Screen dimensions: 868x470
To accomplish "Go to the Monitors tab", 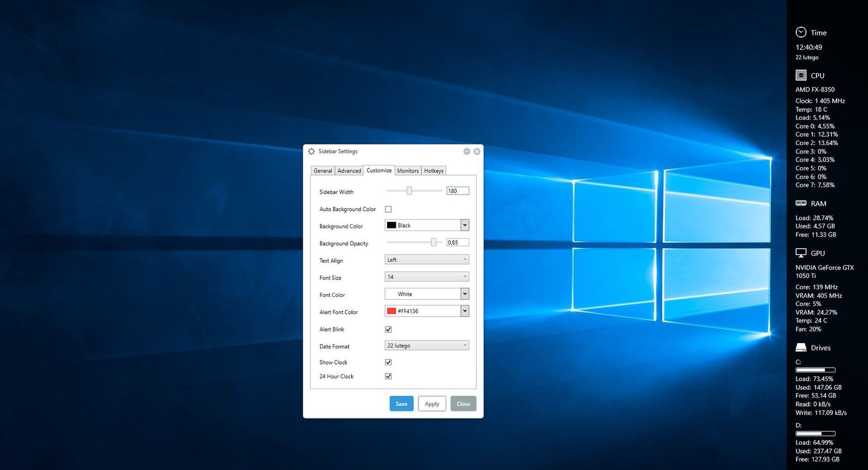I will point(408,170).
